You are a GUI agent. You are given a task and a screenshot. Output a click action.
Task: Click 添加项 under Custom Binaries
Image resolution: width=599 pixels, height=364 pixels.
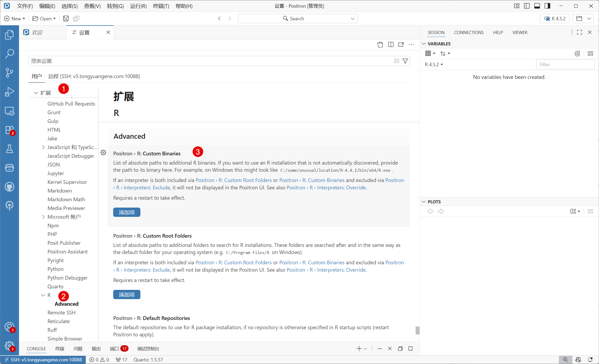click(x=127, y=212)
